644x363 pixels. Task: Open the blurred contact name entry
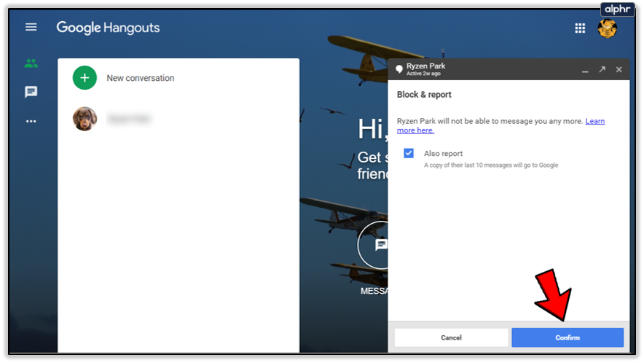click(129, 119)
